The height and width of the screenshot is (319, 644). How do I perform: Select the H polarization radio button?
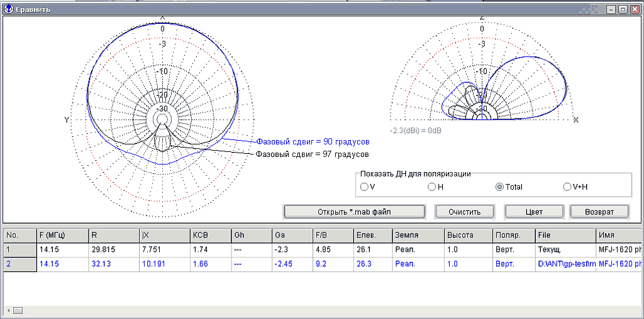coord(431,187)
